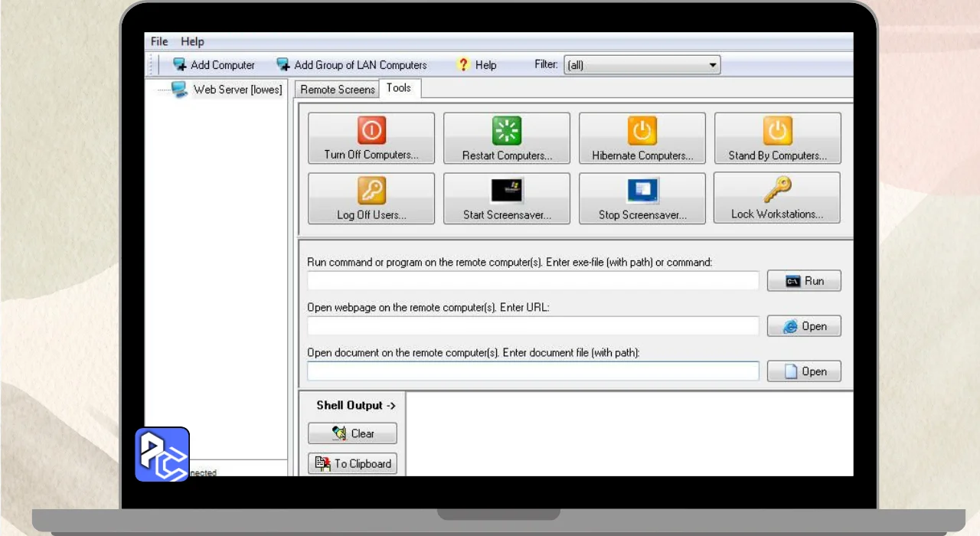Viewport: 980px width, 536px height.
Task: Click the Turn Off Computers button
Action: click(371, 139)
